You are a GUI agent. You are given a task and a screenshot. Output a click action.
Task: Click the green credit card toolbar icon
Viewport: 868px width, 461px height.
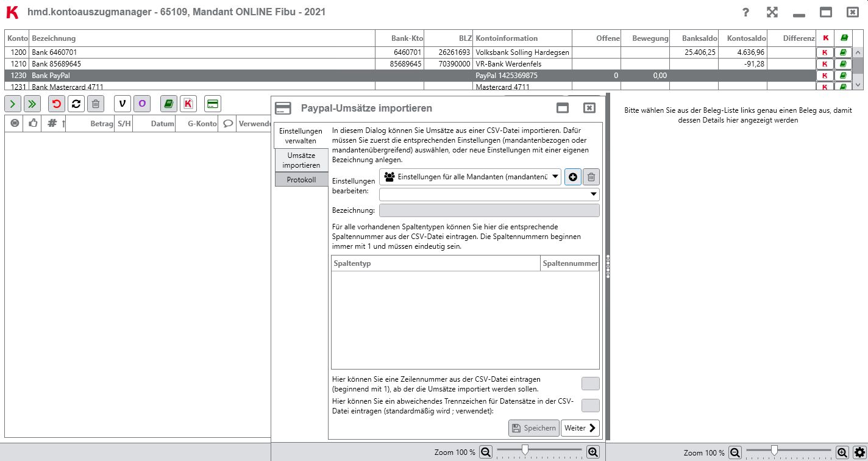(x=213, y=104)
